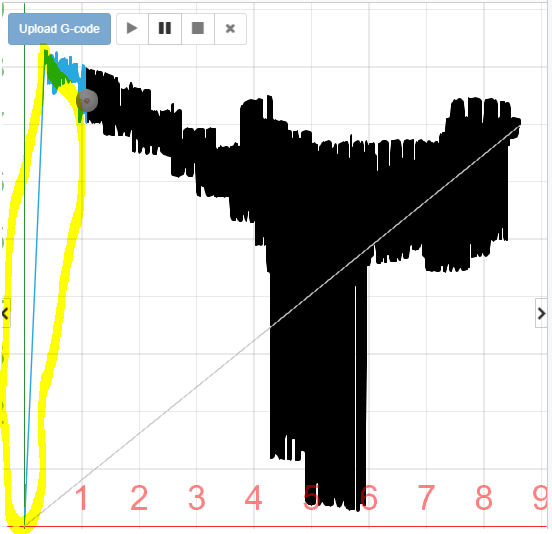Pan view left with chevron arrow

tap(5, 313)
